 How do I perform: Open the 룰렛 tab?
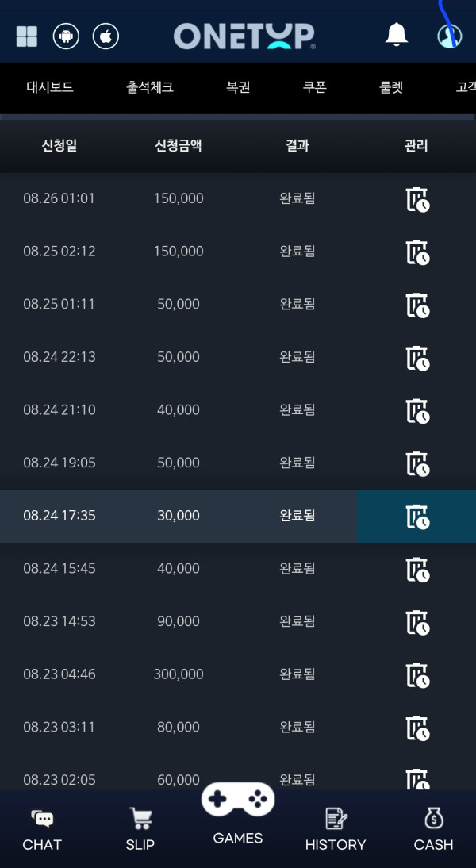tap(391, 87)
